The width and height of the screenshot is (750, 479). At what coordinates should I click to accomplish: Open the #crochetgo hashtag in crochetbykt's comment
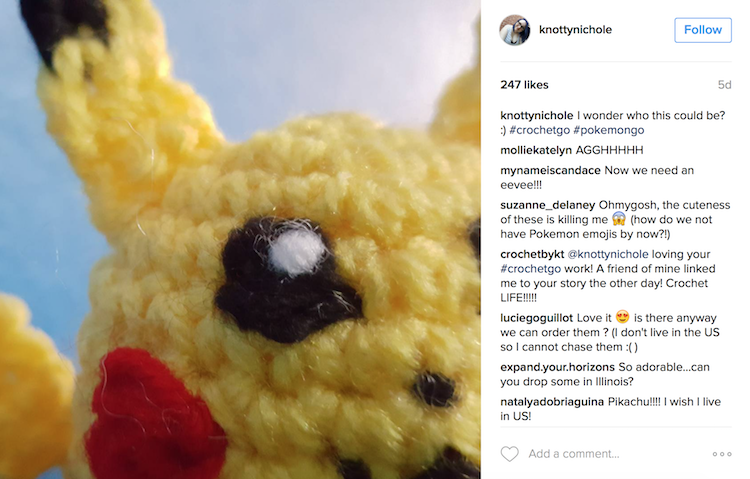(x=530, y=269)
